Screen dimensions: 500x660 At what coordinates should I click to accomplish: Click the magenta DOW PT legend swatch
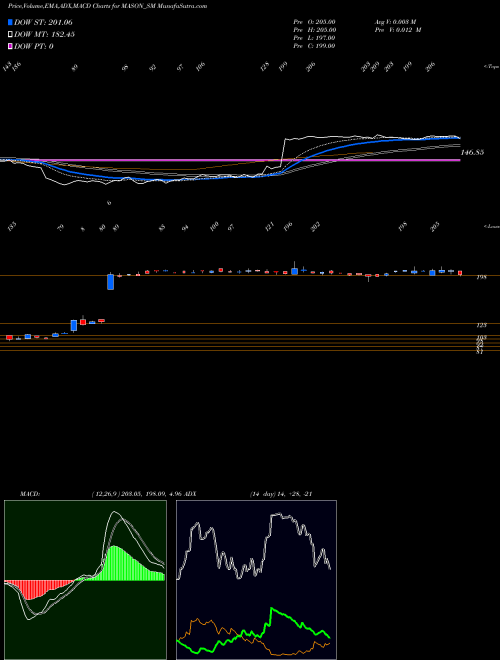click(10, 46)
